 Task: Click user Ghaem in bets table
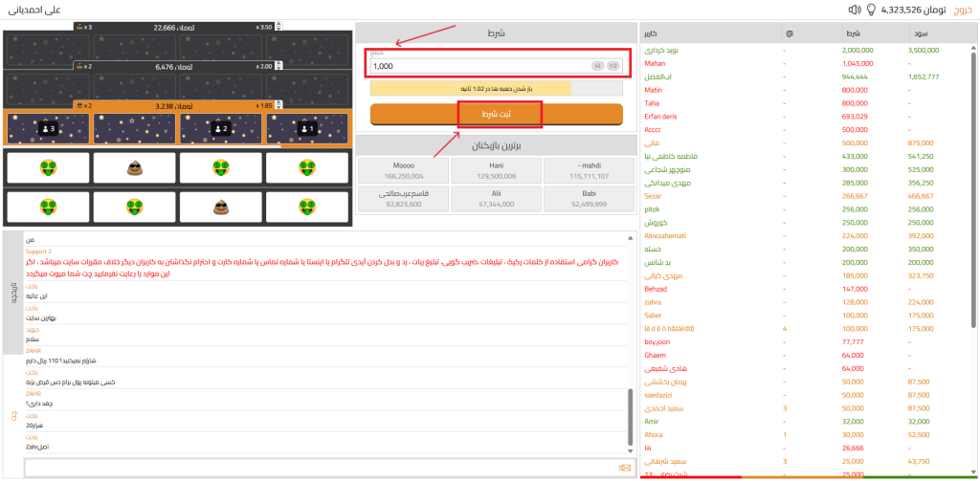(655, 355)
